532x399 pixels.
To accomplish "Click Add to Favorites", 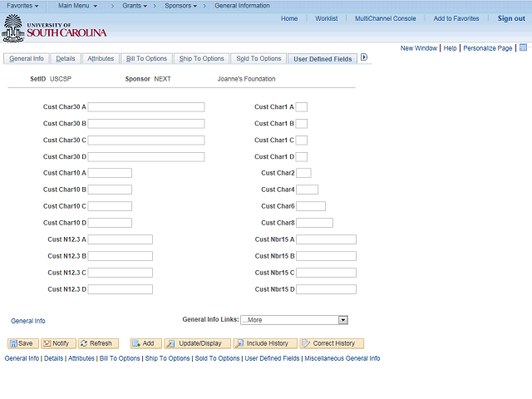I will (456, 18).
